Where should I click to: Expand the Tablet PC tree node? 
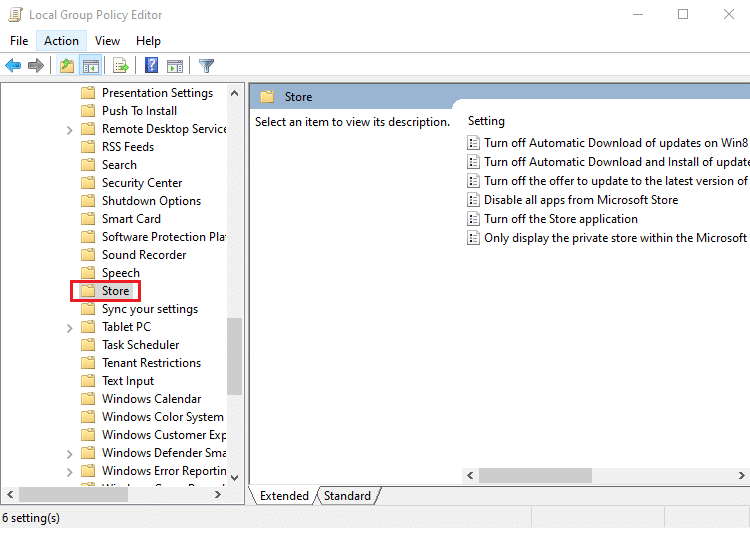pos(69,328)
